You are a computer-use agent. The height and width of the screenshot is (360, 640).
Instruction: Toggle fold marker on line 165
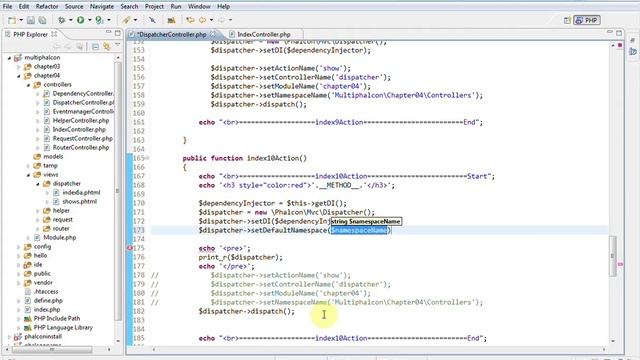tap(147, 158)
